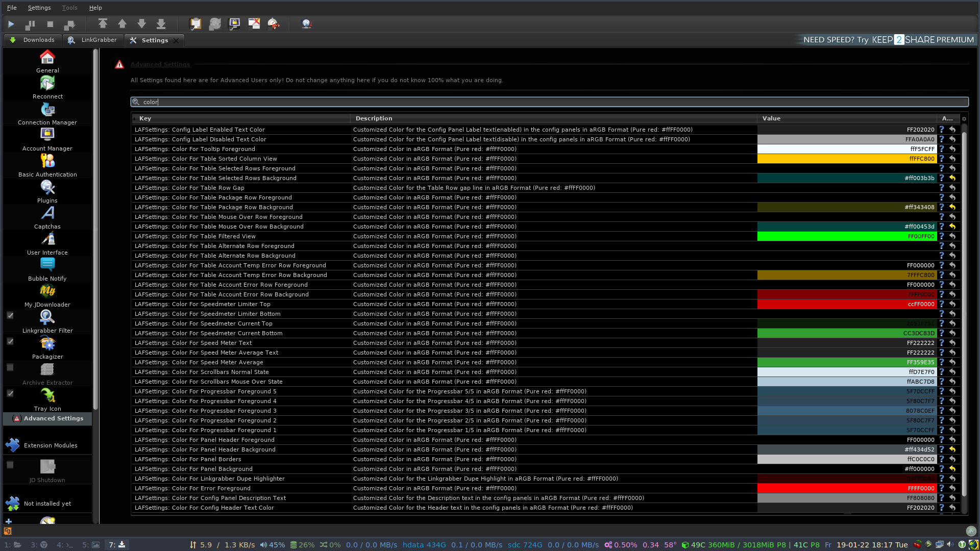The image size is (980, 551).
Task: Toggle the monitor-with-lock toolbar icon
Action: click(x=234, y=23)
